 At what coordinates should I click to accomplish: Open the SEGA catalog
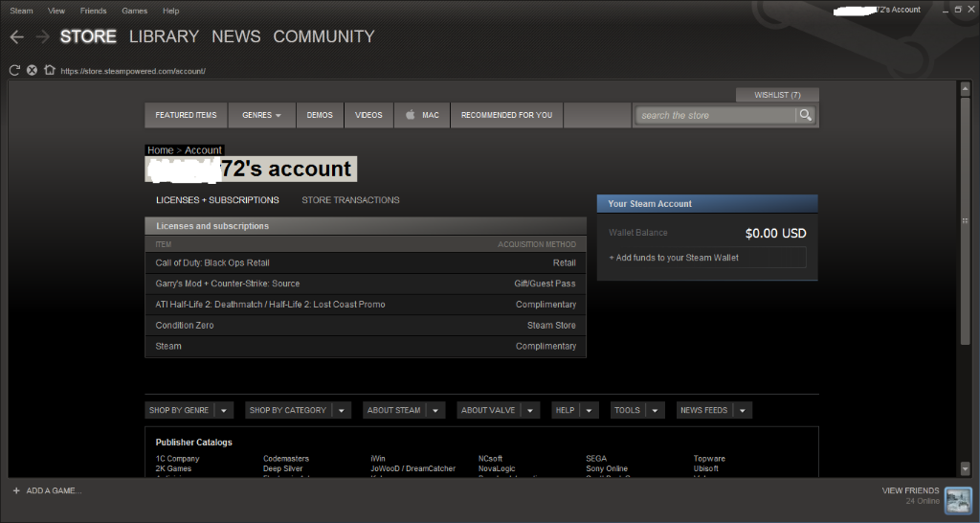[596, 459]
